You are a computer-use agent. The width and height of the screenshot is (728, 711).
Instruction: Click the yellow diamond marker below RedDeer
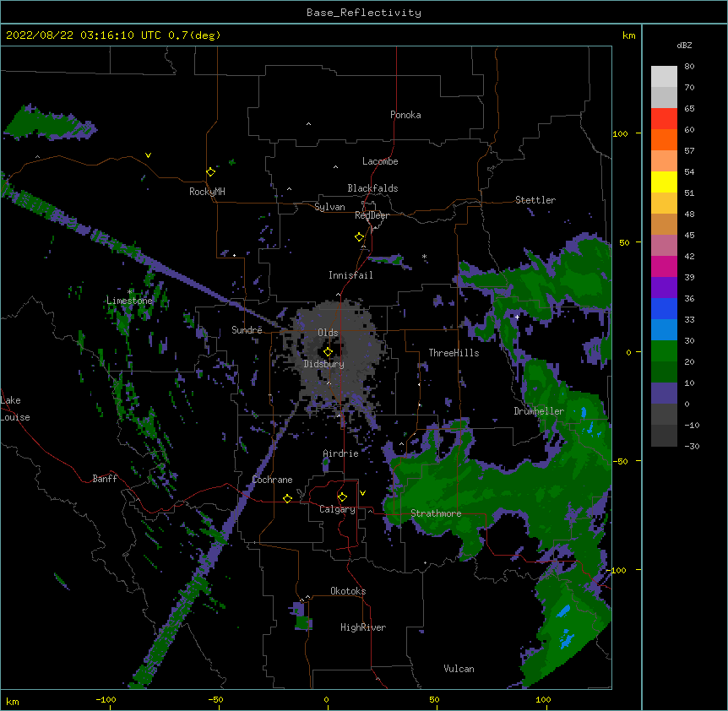(x=359, y=237)
